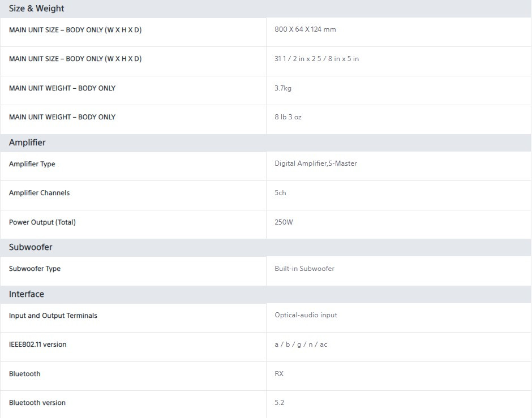532x418 pixels.
Task: Select the Amplifier Channels label
Action: click(x=39, y=193)
